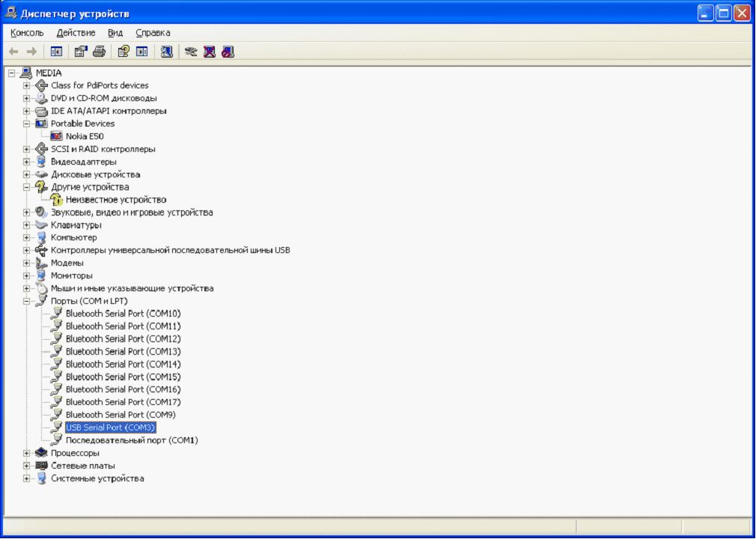Screen dimensions: 756x539
Task: Click the Help toolbar icon
Action: pos(124,52)
